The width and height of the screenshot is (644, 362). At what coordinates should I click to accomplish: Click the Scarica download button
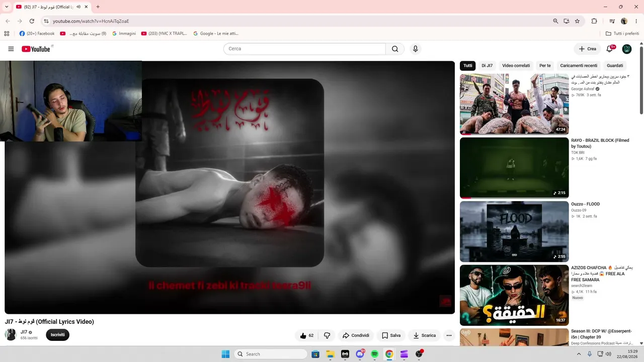[x=424, y=335]
